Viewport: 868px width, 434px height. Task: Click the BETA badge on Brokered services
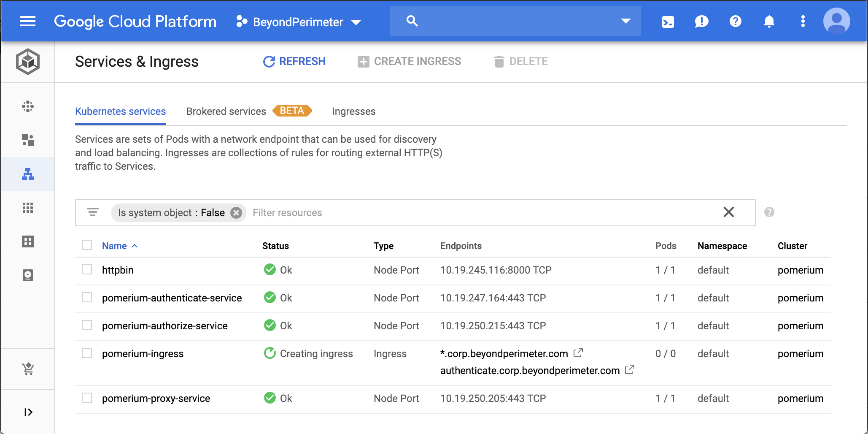tap(292, 111)
